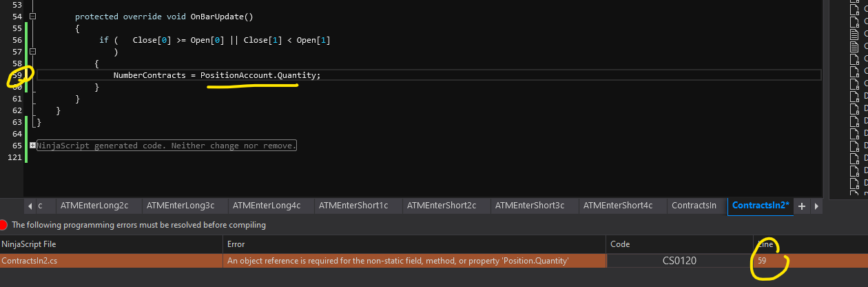Open the ATMEnterLong4c tab
868x287 pixels.
click(267, 206)
